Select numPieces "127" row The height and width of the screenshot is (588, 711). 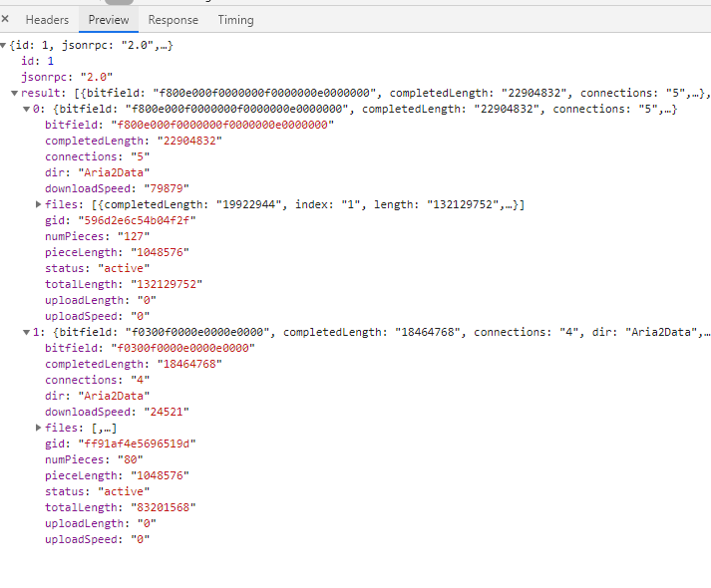(97, 236)
